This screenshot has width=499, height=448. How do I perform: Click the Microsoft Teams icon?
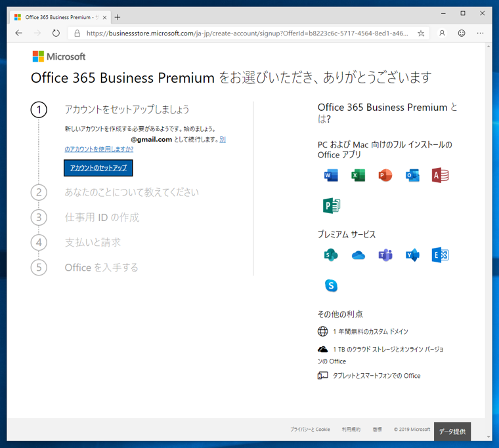pos(385,255)
